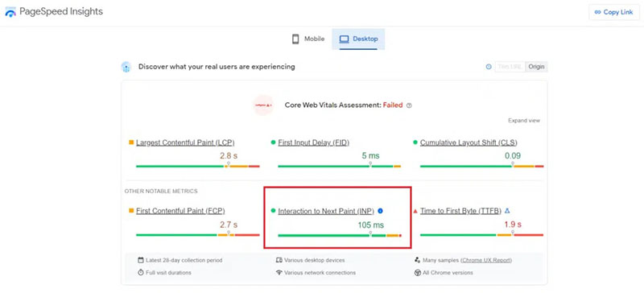Click the FID distribution bar

pyautogui.click(x=339, y=166)
